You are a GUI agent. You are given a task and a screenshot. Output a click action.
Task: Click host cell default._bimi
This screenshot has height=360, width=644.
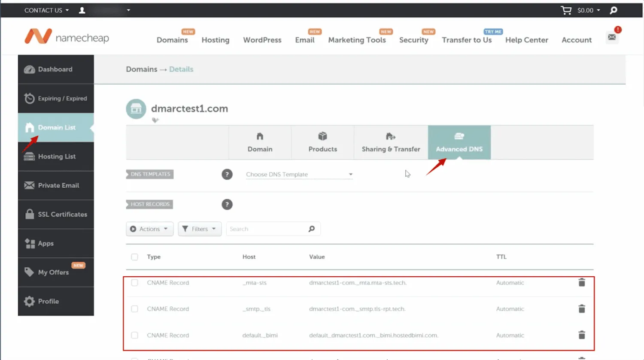[260, 335]
